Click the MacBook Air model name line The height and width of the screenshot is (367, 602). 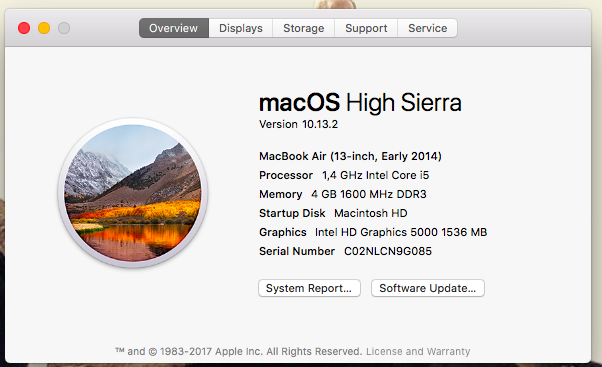pos(350,156)
